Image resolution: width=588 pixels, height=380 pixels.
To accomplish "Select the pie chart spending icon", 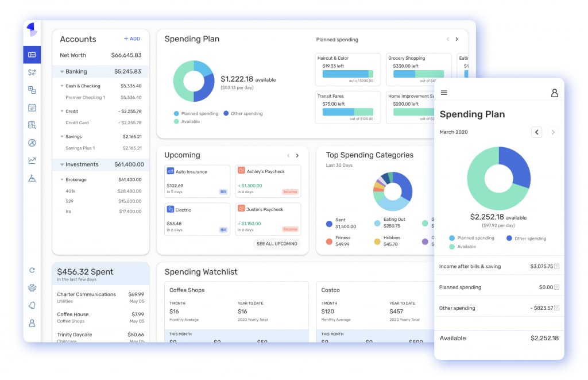I will click(x=32, y=143).
